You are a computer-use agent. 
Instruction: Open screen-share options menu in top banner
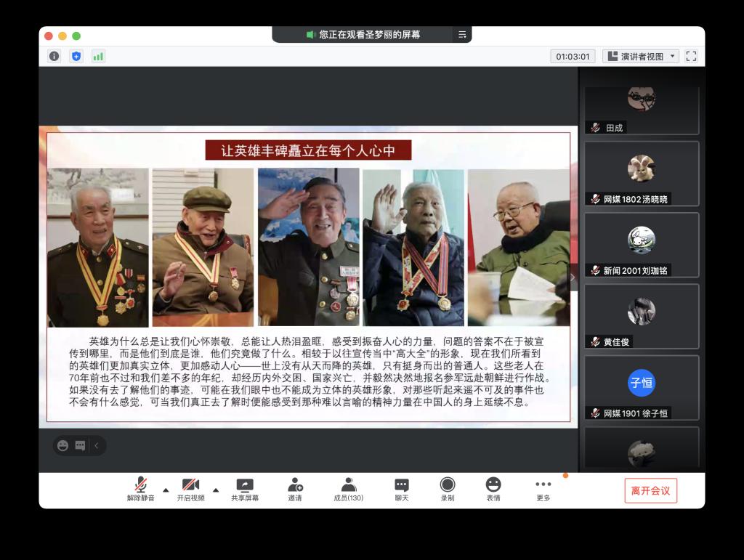(x=462, y=34)
